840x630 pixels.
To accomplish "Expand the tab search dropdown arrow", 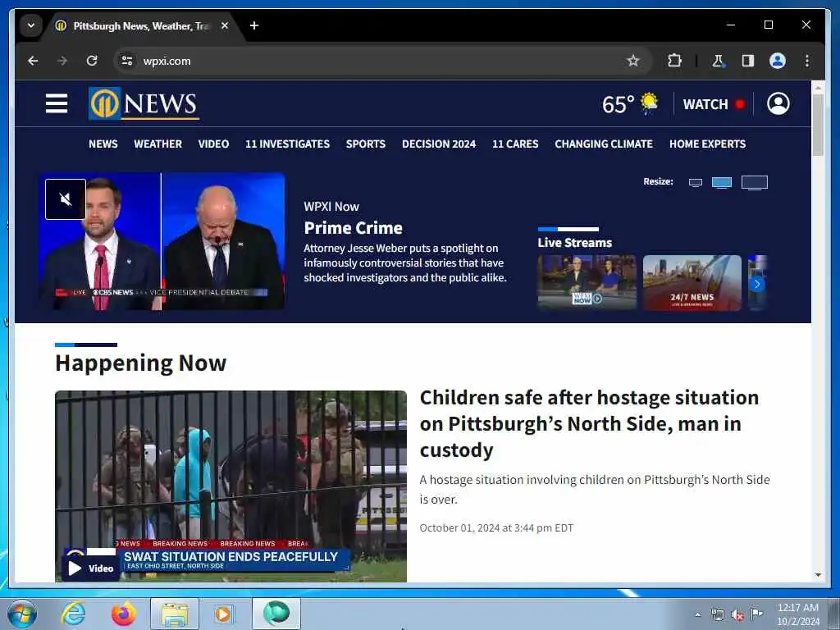I will [x=31, y=25].
